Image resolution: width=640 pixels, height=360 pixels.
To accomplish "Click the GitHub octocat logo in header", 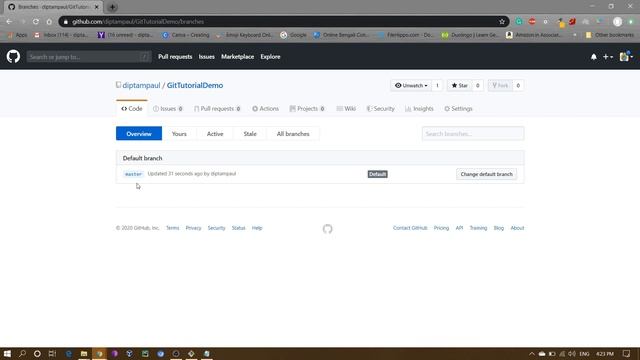I will click(13, 56).
